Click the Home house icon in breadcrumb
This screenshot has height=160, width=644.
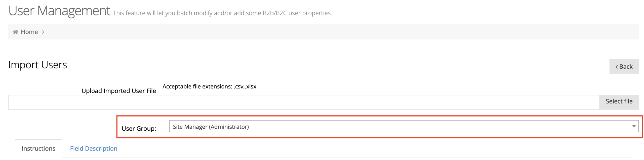[15, 32]
